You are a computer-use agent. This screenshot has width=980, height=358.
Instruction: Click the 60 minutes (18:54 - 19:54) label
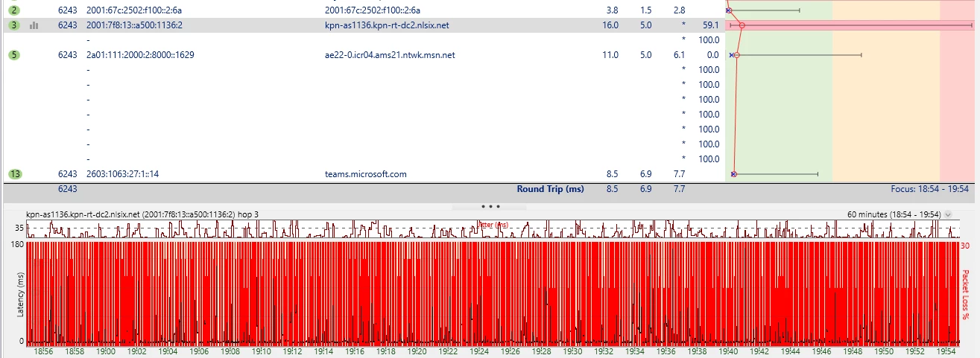(x=894, y=214)
